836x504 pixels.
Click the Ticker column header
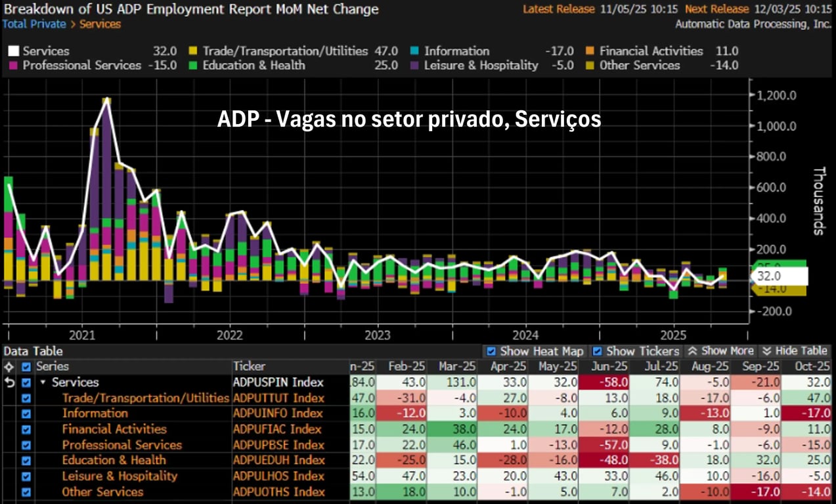[x=249, y=366]
